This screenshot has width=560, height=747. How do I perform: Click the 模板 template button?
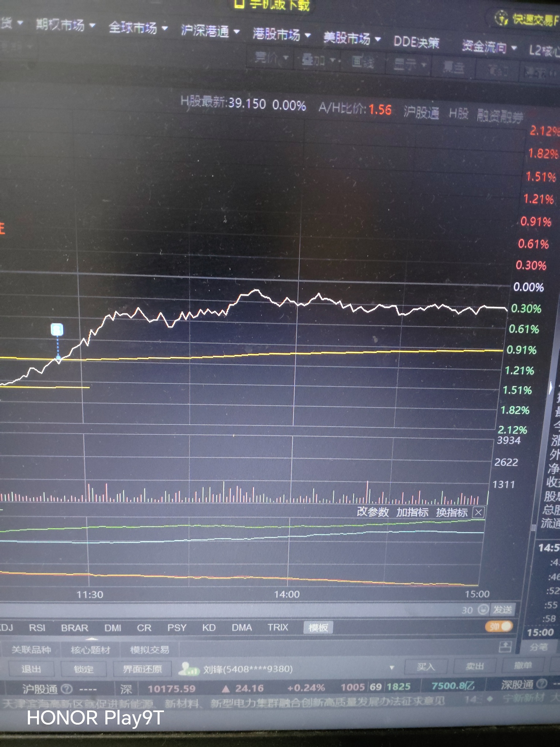click(x=318, y=628)
